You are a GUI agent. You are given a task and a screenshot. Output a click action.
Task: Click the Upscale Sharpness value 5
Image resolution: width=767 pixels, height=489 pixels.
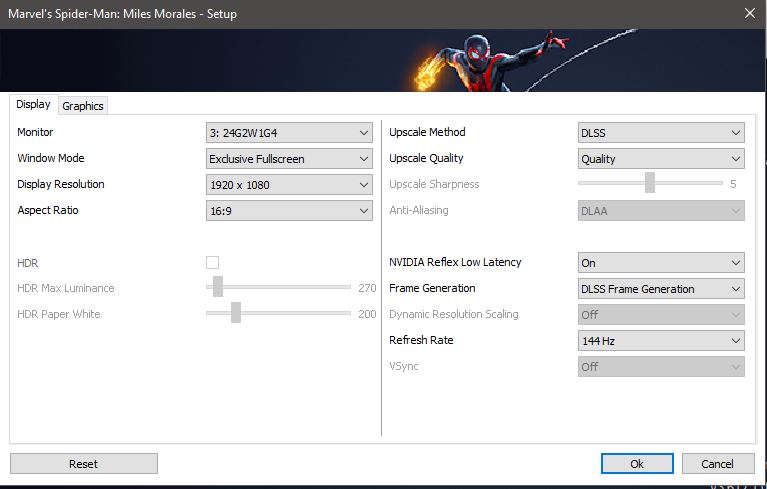[733, 184]
